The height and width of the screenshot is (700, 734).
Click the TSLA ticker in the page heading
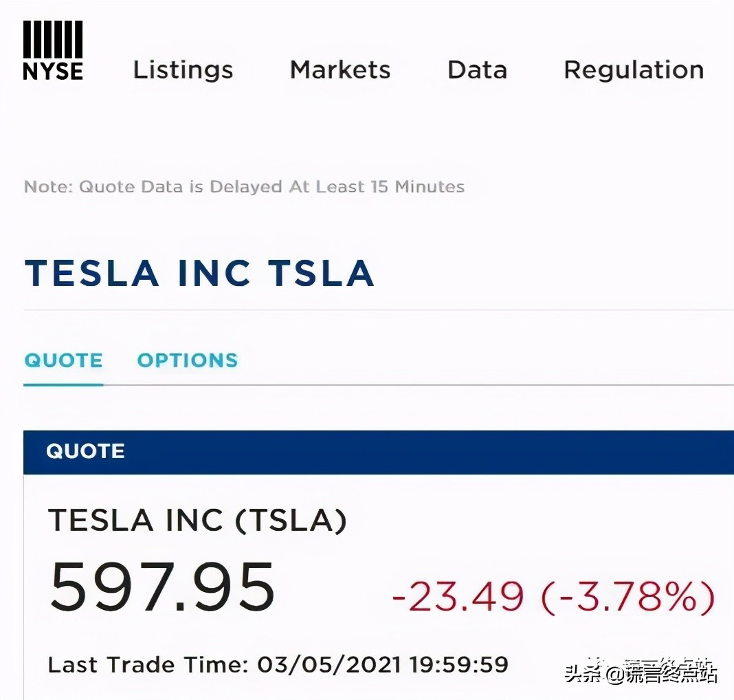pos(321,273)
